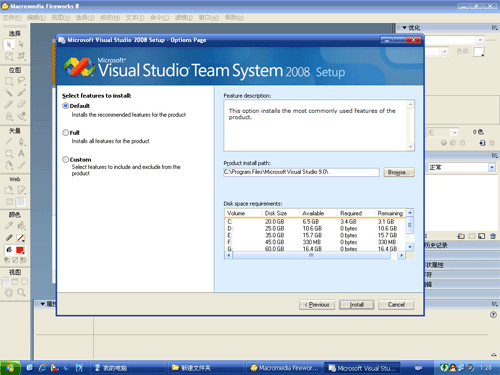Choose the Slice tool in Fireworks
Screen dimensions: 500x375
click(x=21, y=190)
